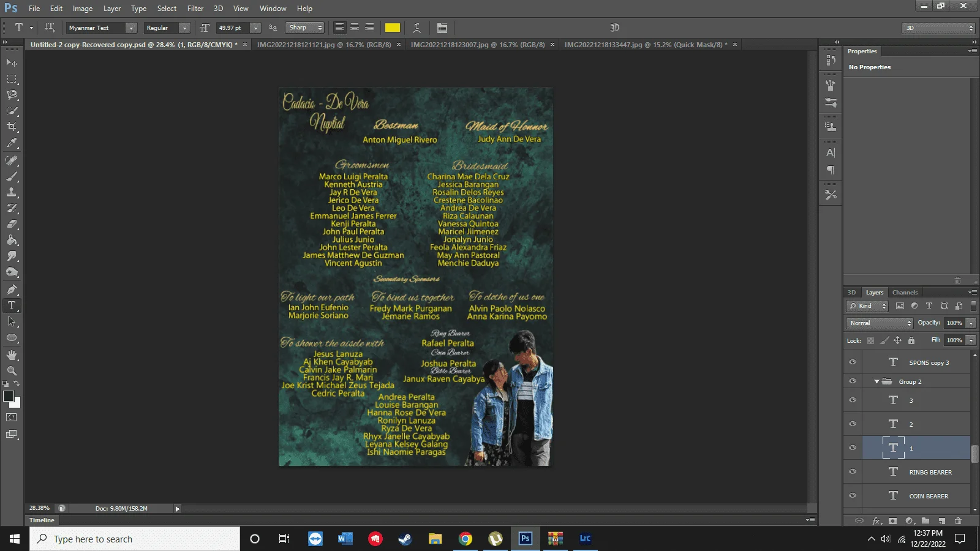
Task: Center align the text
Action: (x=355, y=28)
